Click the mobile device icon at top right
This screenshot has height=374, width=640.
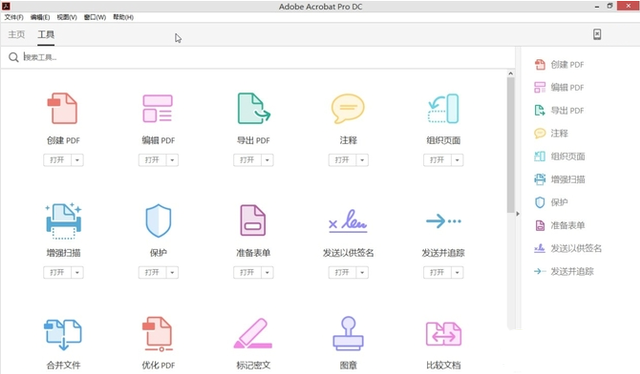coord(597,34)
